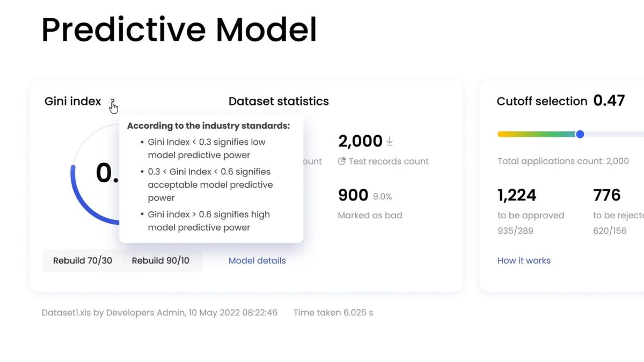Click the Rebuild 70/30 button

[x=82, y=260]
